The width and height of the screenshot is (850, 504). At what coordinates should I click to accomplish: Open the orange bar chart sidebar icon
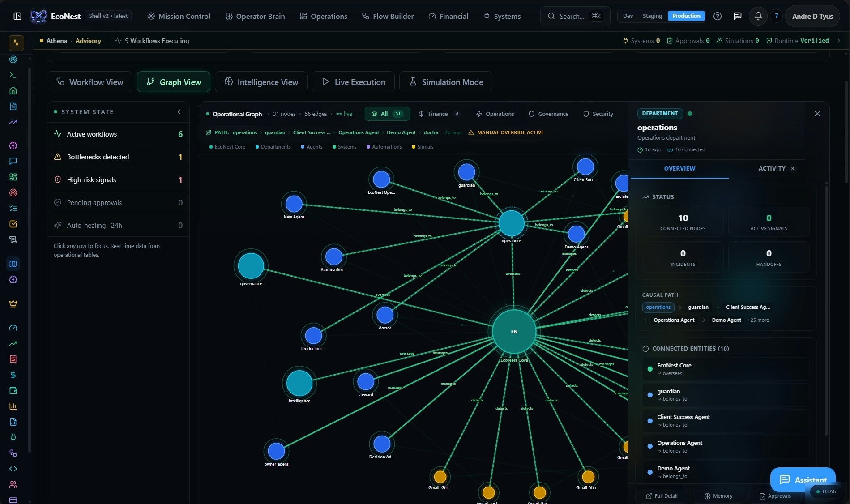pyautogui.click(x=13, y=406)
